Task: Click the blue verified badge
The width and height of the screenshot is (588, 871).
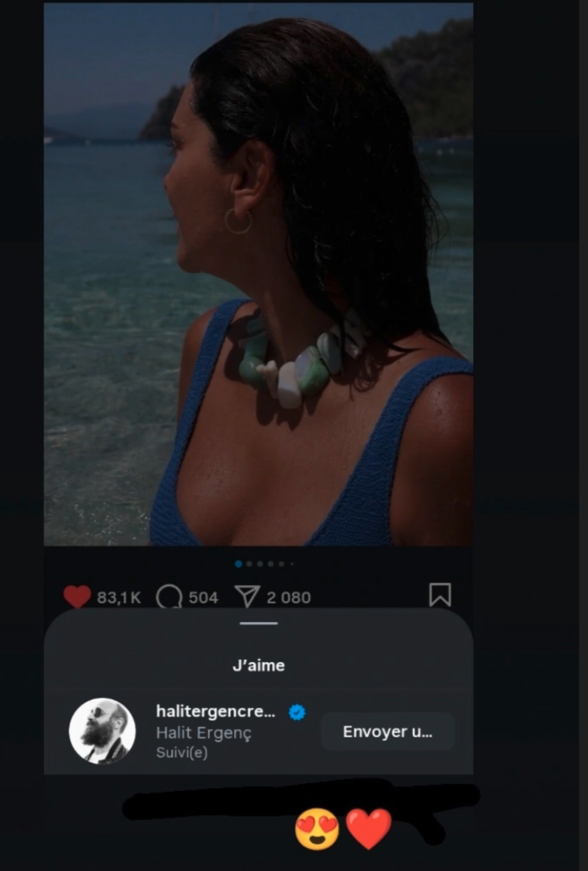Action: pyautogui.click(x=297, y=712)
